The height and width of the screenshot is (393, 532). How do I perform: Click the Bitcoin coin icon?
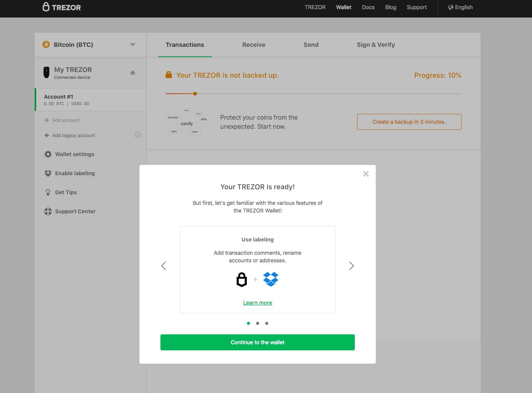[46, 45]
